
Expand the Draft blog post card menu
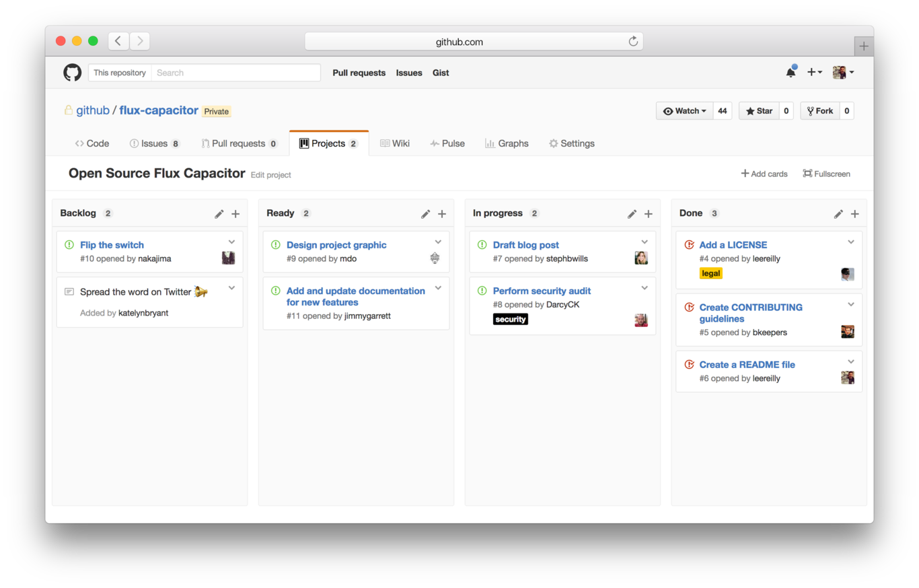(x=645, y=242)
